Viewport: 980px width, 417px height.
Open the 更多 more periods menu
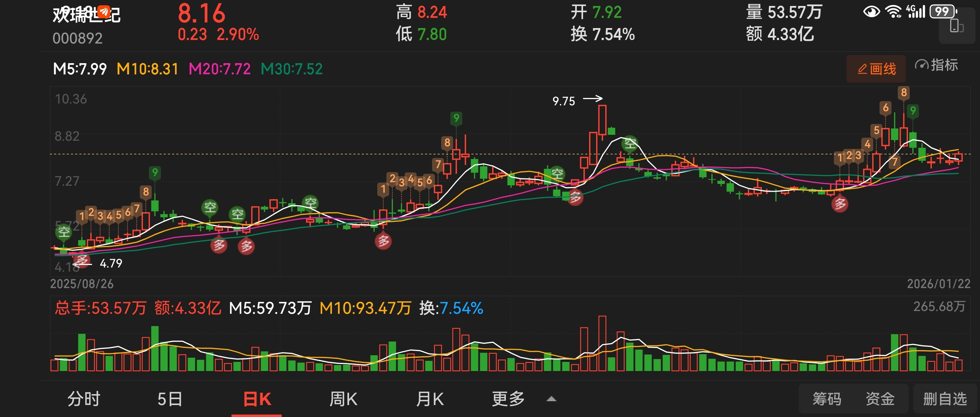tap(508, 399)
